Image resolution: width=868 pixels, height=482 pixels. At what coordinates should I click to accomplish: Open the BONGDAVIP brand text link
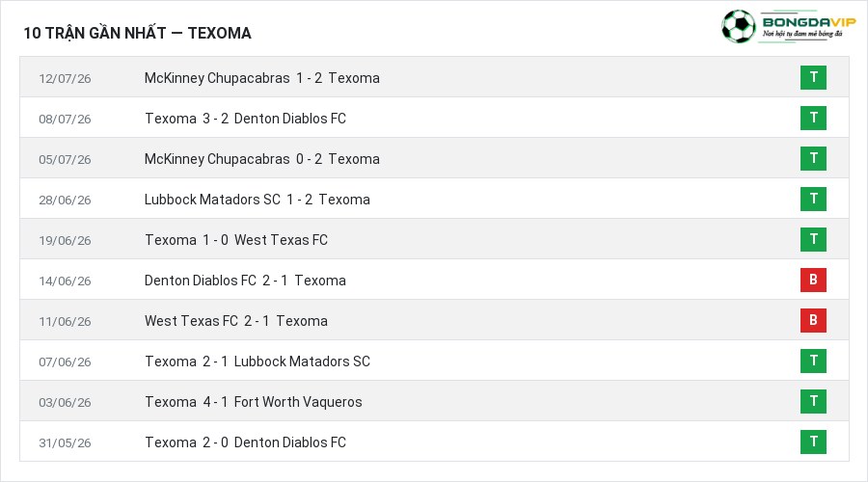809,22
